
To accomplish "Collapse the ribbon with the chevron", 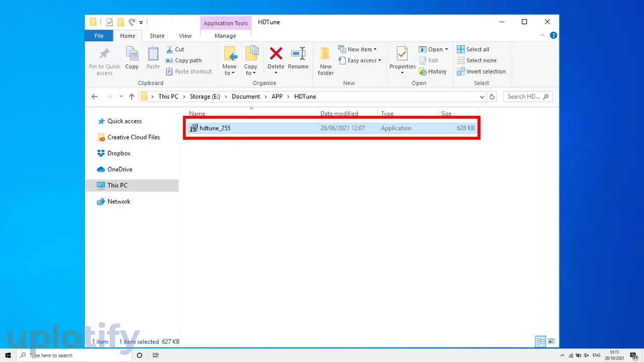I will coord(542,36).
